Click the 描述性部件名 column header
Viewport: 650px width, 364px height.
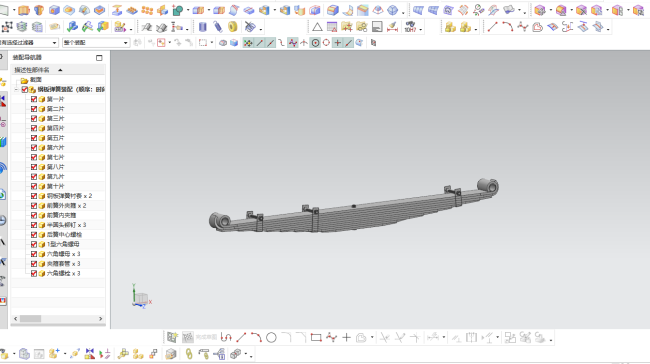coord(32,70)
